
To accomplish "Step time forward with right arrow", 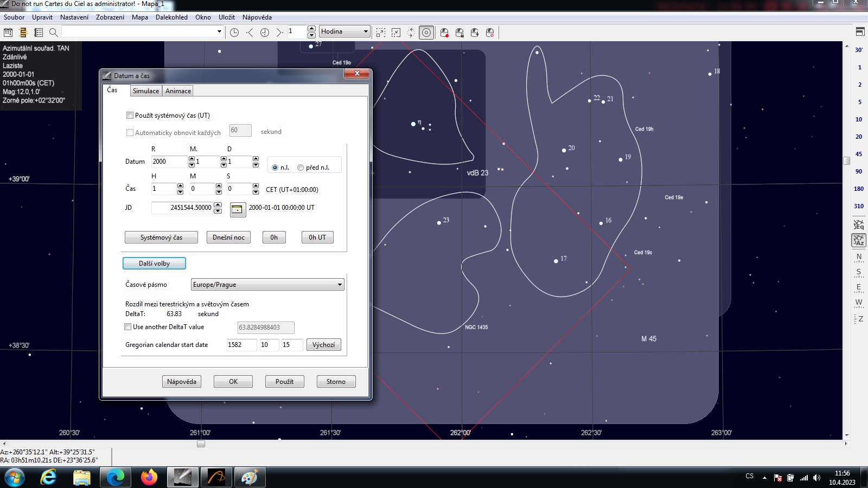I will [x=279, y=33].
